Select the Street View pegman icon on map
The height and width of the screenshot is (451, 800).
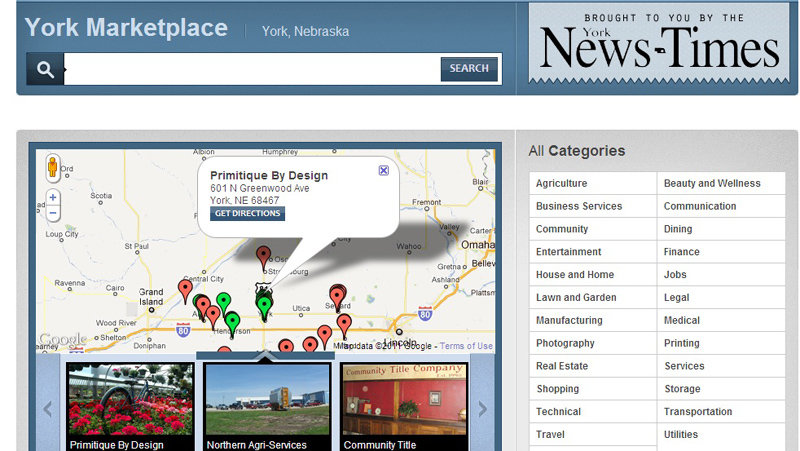click(53, 167)
